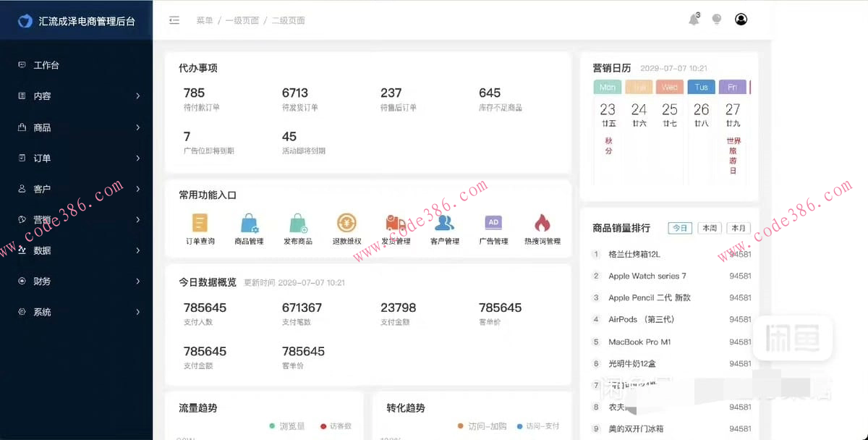Click the user avatar in the header

(x=741, y=20)
